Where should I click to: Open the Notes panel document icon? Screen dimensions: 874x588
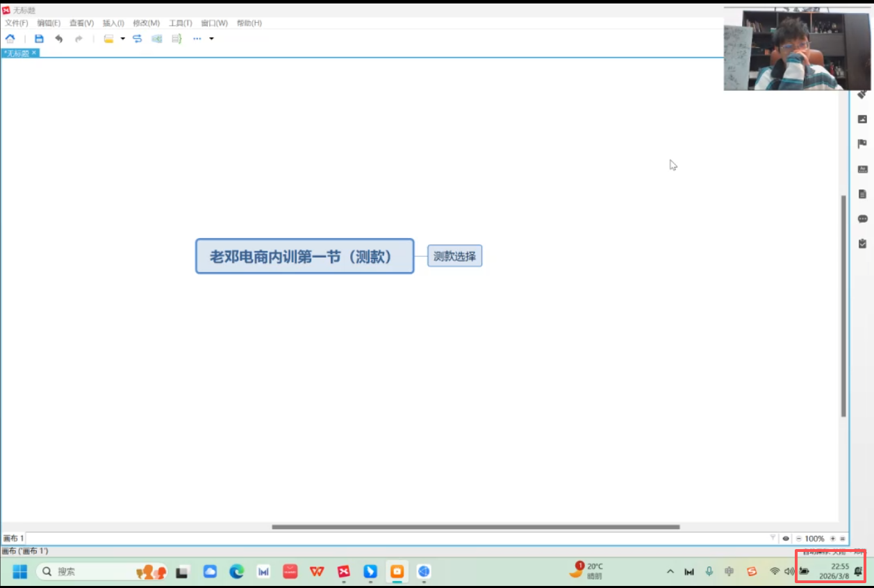click(862, 194)
